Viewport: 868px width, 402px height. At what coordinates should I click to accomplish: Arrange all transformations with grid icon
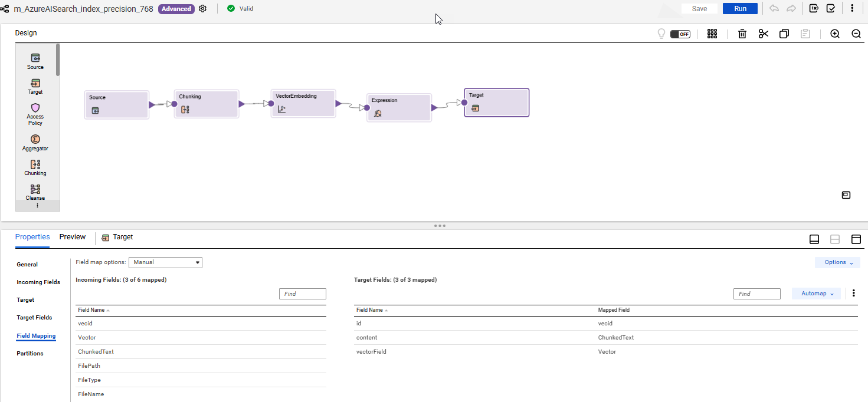(712, 34)
